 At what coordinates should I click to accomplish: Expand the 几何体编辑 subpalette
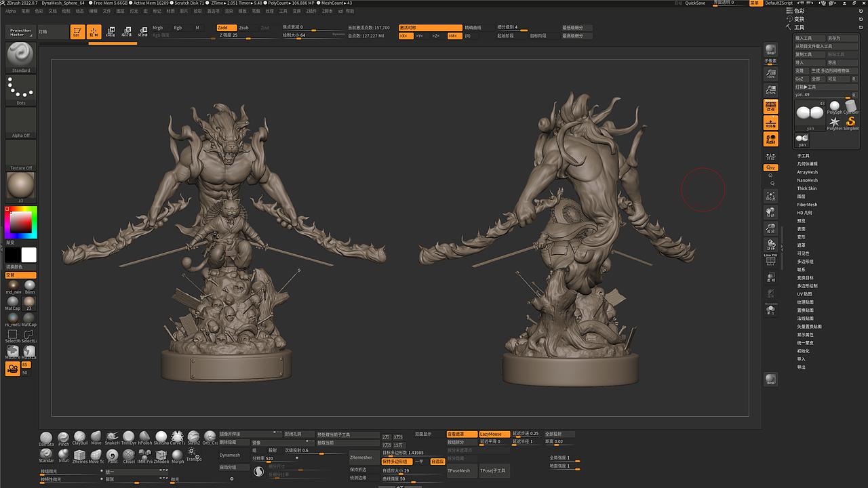click(x=808, y=164)
